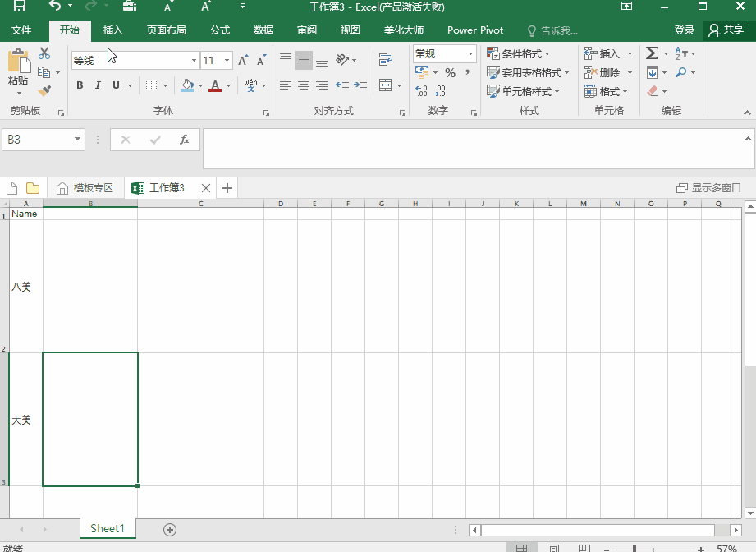Screen dimensions: 756x552
Task: Toggle Bold formatting
Action: click(x=80, y=85)
